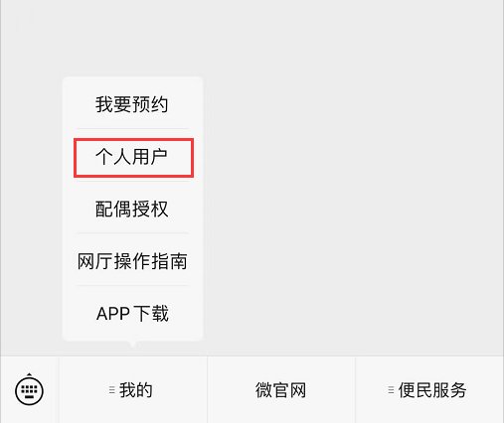This screenshot has height=423, width=504.
Task: Download the app via APP下载
Action: (x=132, y=313)
